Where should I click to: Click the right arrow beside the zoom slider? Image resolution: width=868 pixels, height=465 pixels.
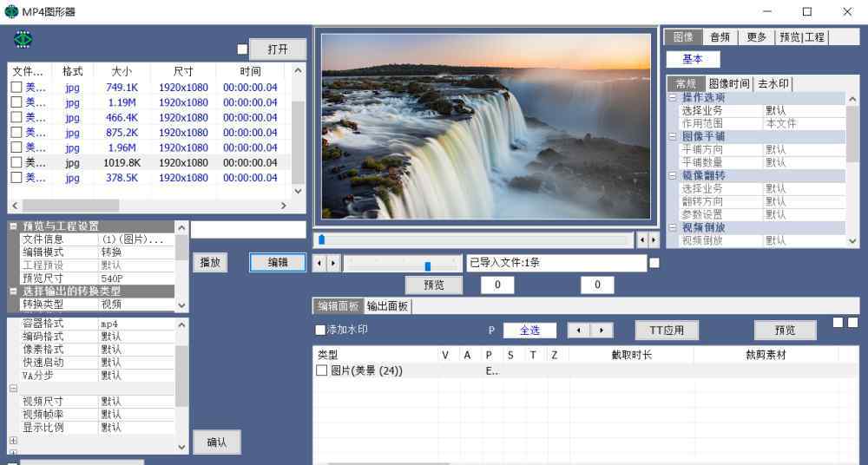point(333,264)
